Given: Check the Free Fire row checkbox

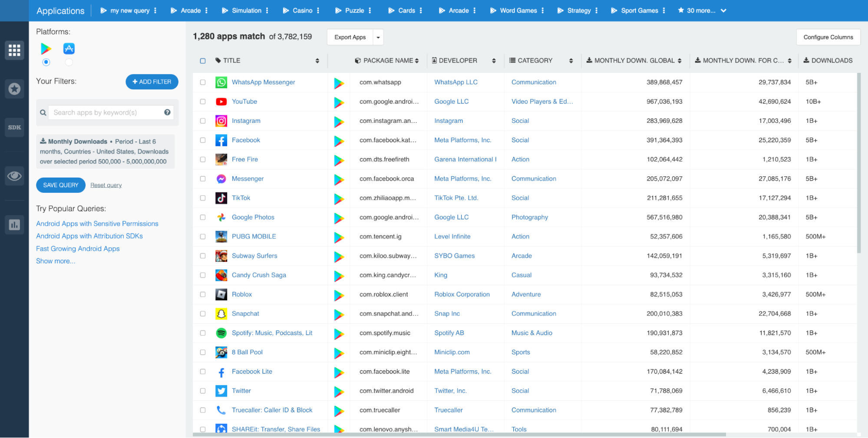Looking at the screenshot, I should pyautogui.click(x=203, y=159).
